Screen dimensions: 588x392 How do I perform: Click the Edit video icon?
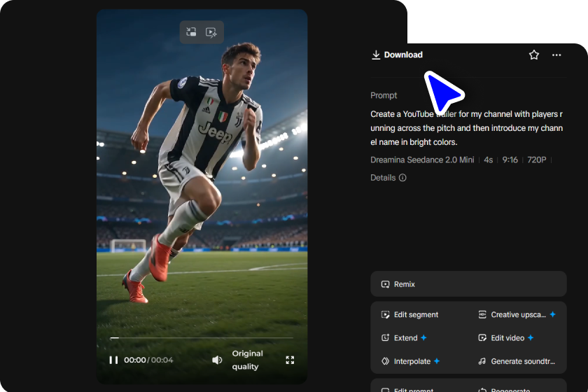(x=482, y=338)
